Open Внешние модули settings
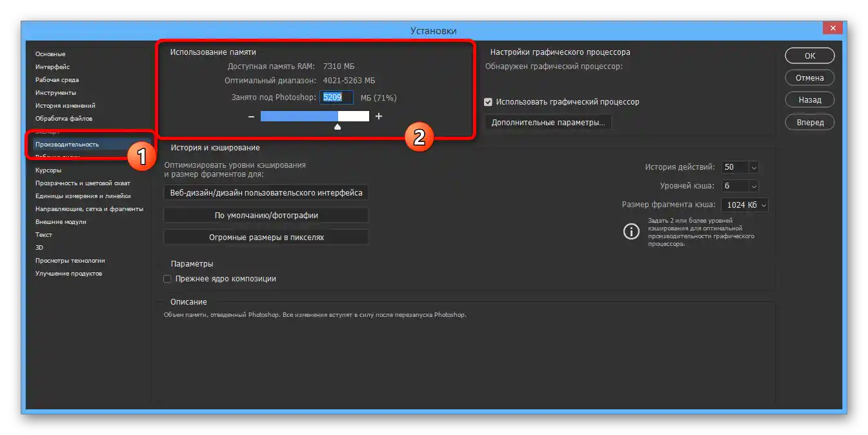The height and width of the screenshot is (435, 868). pos(61,222)
